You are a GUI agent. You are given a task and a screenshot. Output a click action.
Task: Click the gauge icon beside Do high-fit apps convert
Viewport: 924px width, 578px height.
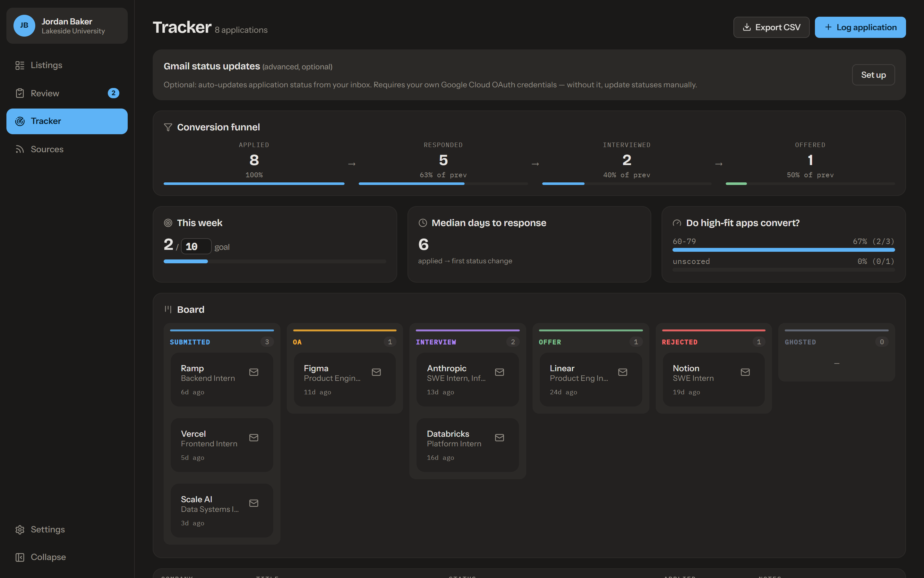[677, 223]
